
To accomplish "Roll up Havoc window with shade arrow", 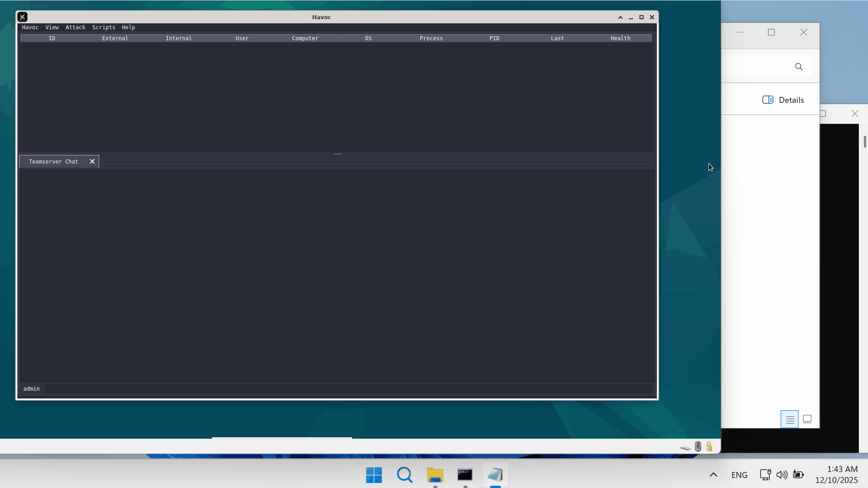I will pos(620,17).
